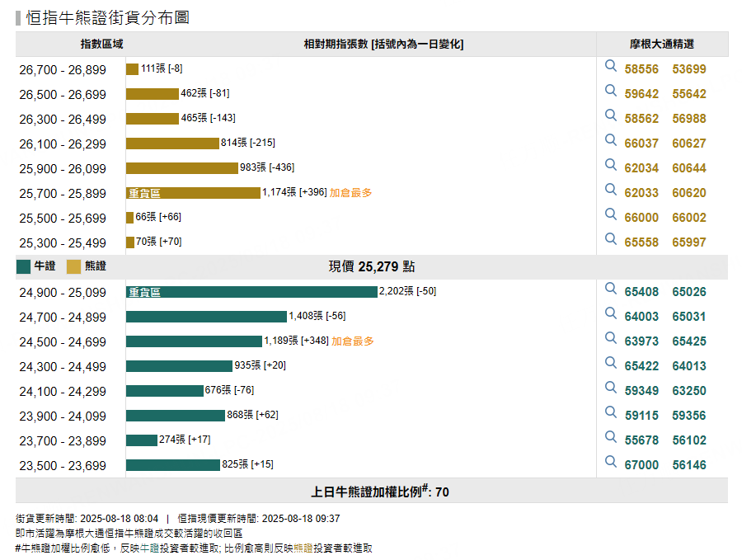Click magnifier icon in 23,500 - 23,699 row
742x560 pixels.
pos(611,461)
